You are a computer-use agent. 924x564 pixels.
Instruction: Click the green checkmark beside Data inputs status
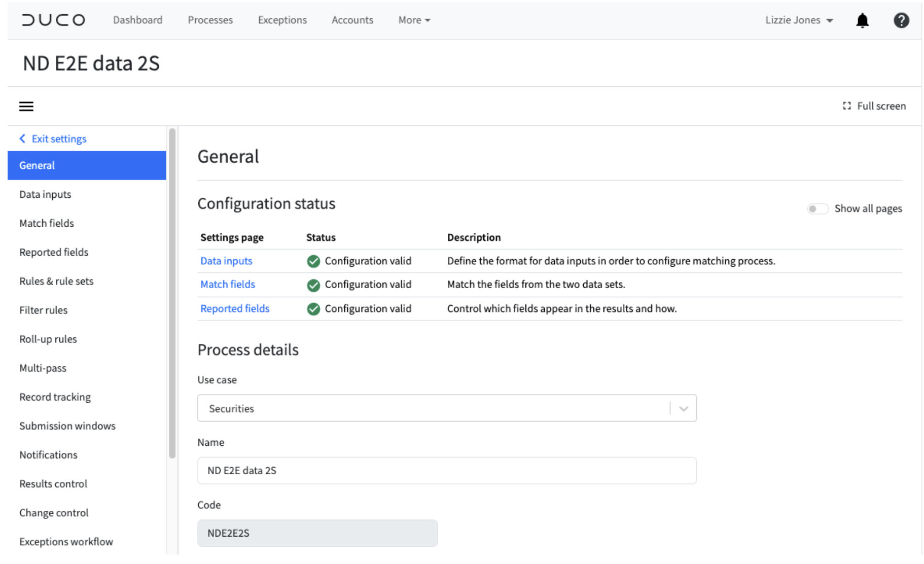point(313,261)
